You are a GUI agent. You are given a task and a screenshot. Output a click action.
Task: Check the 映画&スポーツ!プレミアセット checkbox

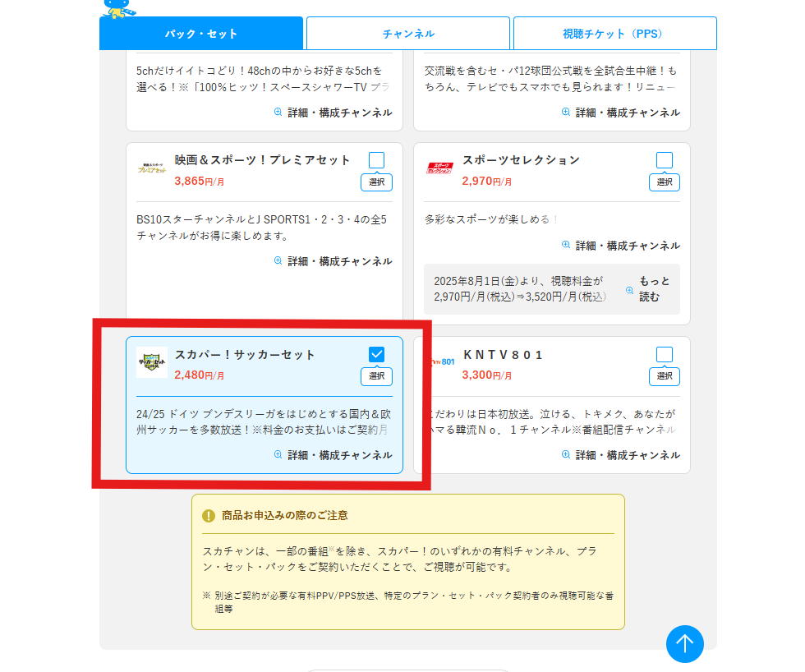click(376, 160)
